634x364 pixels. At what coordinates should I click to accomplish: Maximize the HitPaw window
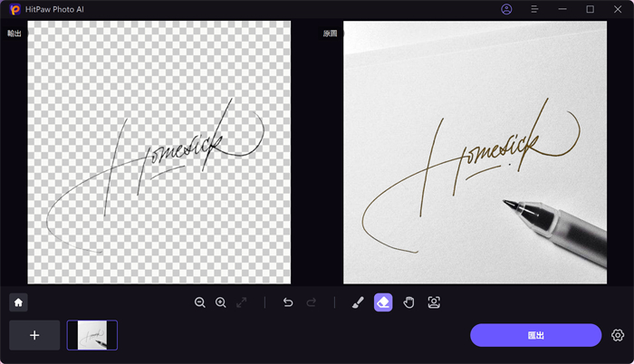coord(591,9)
